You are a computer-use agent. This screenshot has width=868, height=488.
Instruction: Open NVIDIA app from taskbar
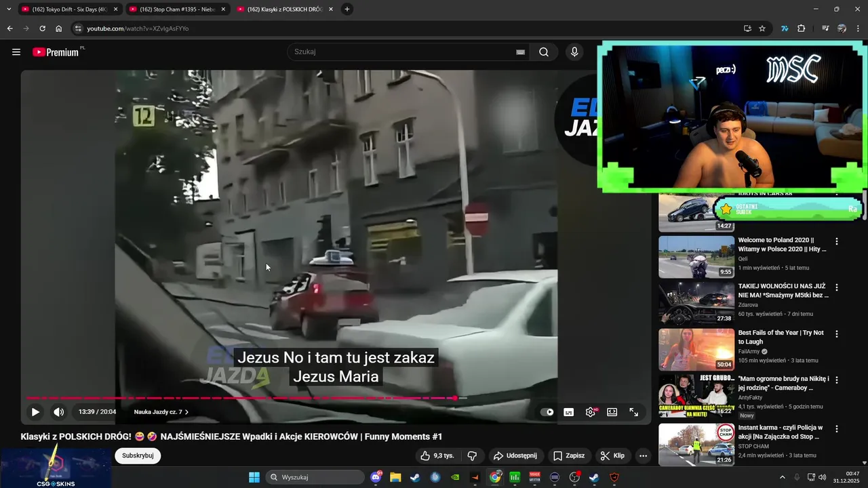(x=455, y=477)
